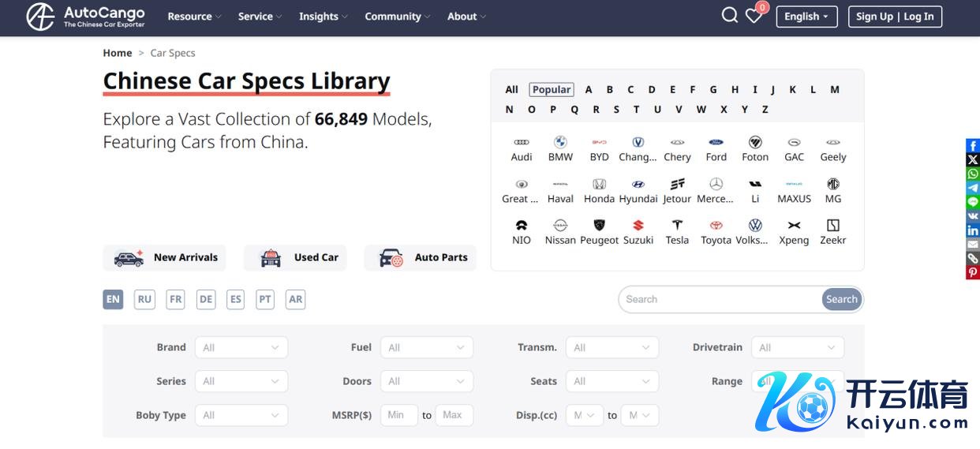
Task: Click the MSRP Min input field
Action: tap(398, 415)
